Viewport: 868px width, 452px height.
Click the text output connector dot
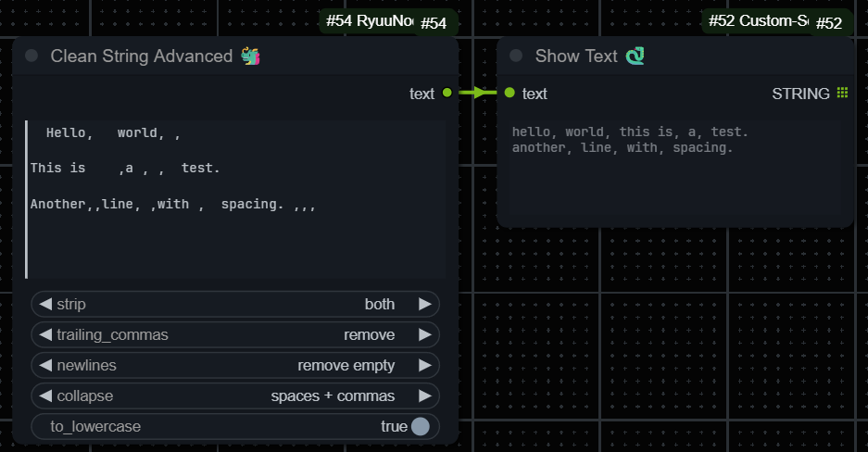pos(447,93)
